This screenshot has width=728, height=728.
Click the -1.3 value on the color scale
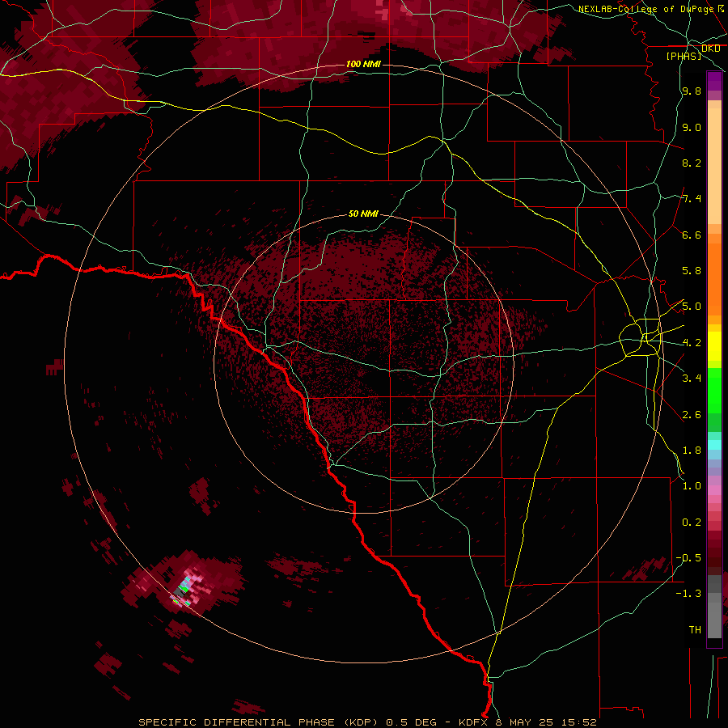click(x=690, y=594)
